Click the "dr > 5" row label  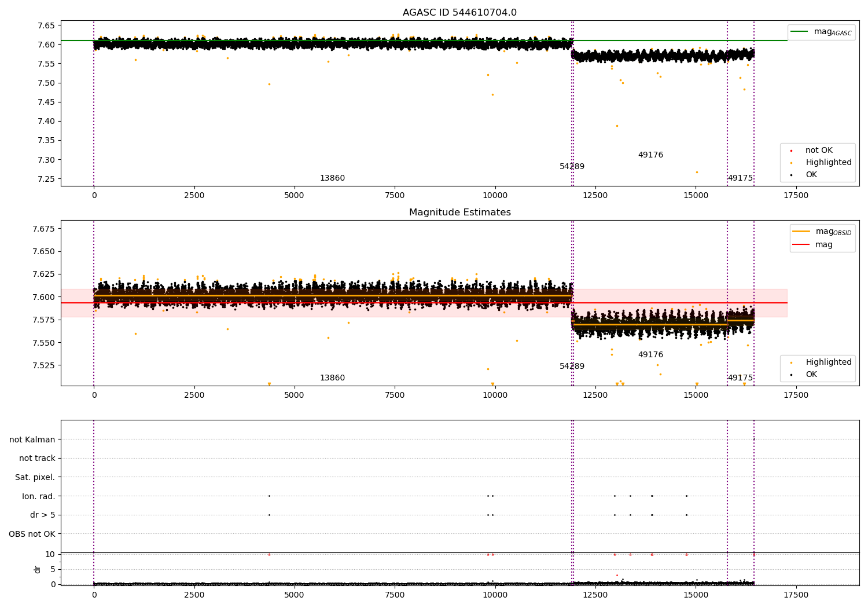point(43,515)
